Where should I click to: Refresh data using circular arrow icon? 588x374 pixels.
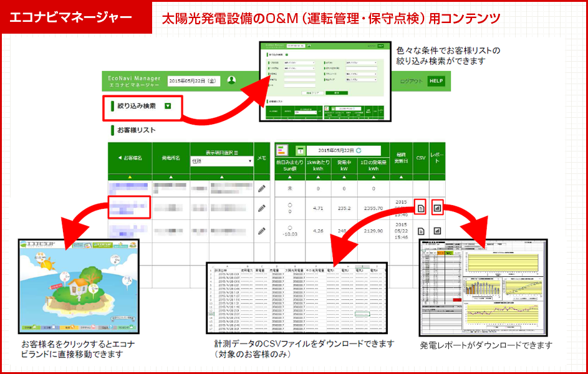359,151
